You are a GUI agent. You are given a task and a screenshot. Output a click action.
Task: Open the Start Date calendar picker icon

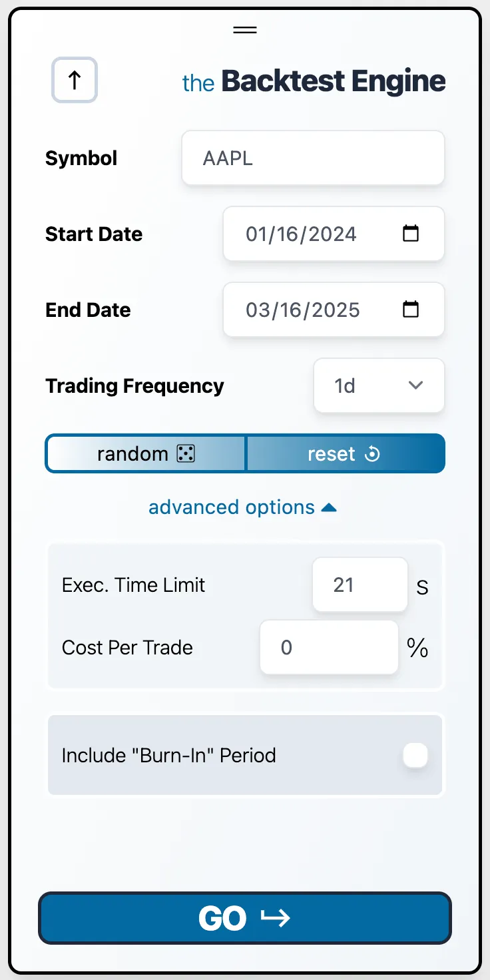coord(411,234)
